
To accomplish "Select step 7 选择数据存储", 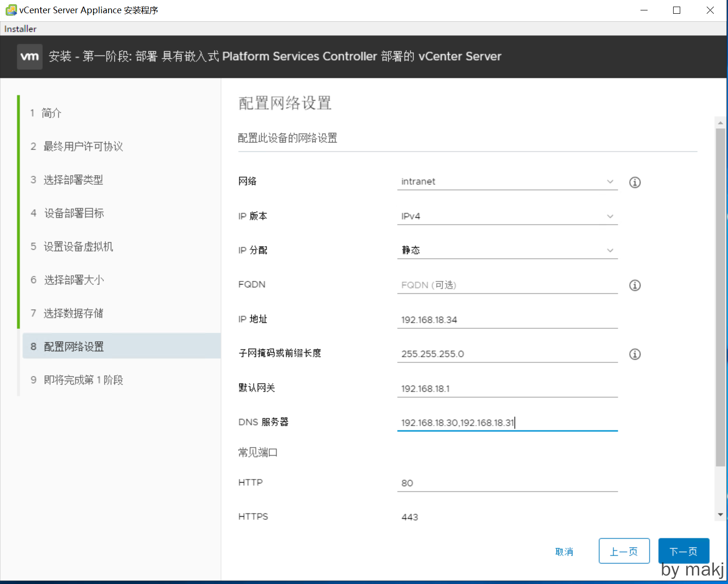I will click(73, 313).
